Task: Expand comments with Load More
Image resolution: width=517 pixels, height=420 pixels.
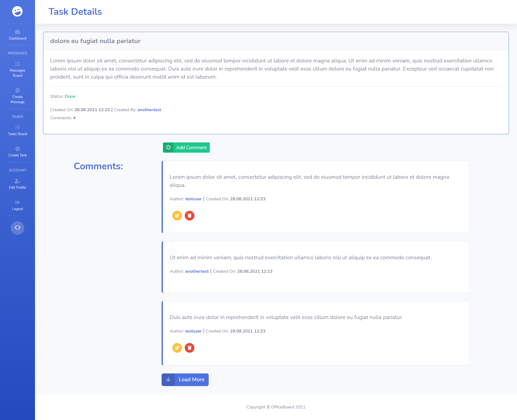Action: pyautogui.click(x=185, y=380)
